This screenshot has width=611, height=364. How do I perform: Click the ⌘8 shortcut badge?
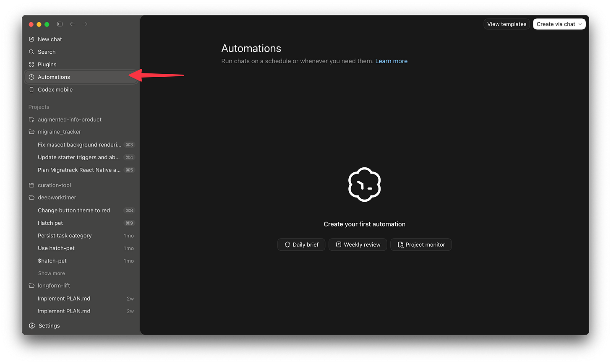(x=129, y=211)
